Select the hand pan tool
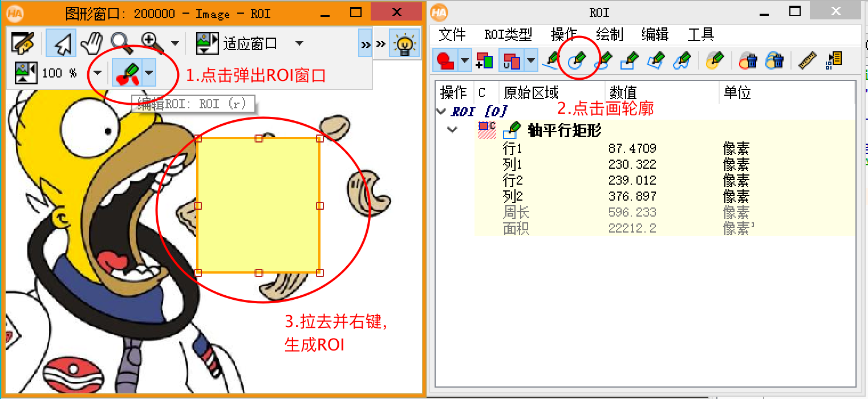 (91, 43)
